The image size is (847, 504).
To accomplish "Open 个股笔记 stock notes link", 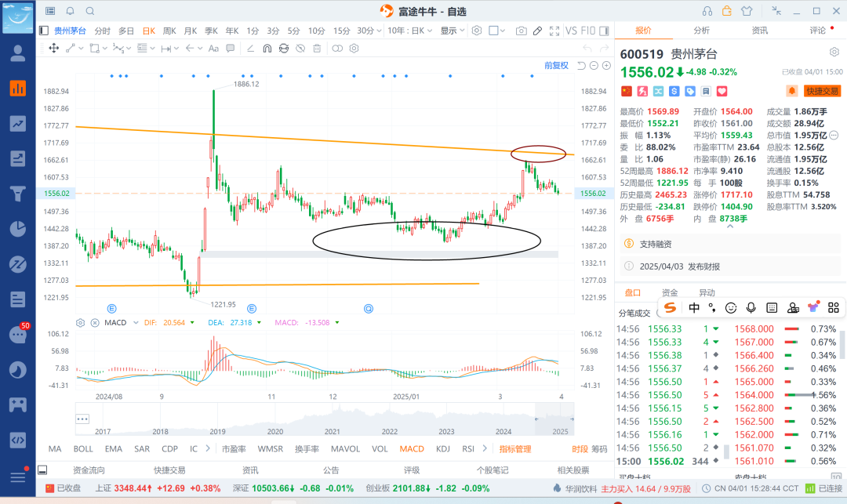I will click(493, 470).
